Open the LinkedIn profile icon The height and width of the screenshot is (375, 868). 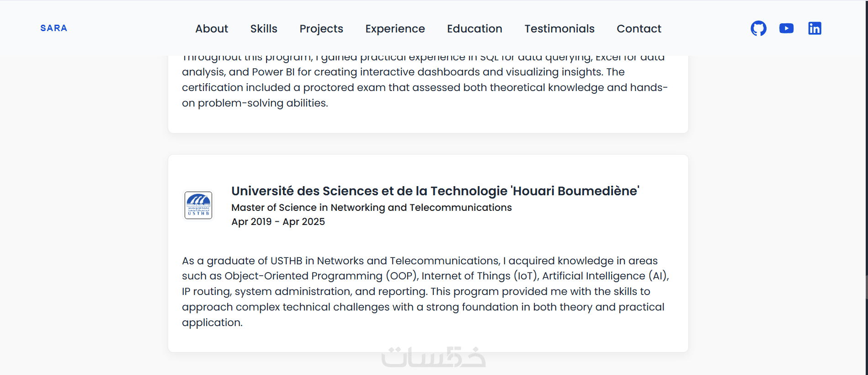[815, 28]
